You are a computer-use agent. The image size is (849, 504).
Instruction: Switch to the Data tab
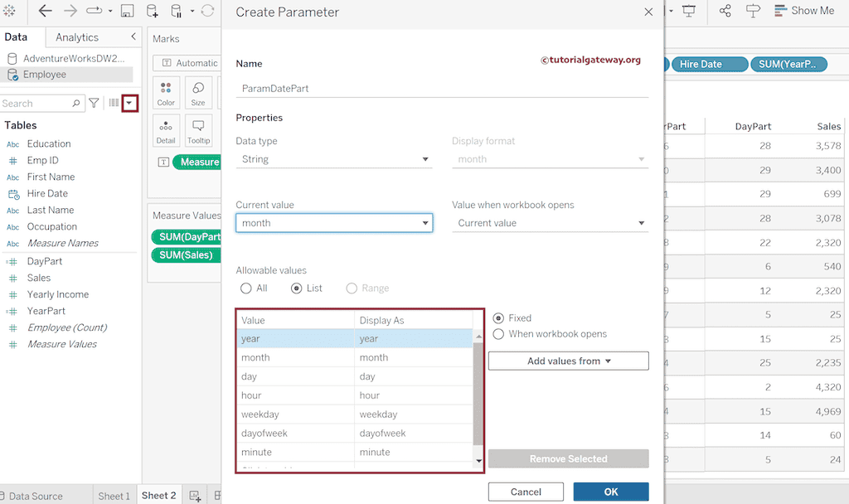click(x=16, y=36)
